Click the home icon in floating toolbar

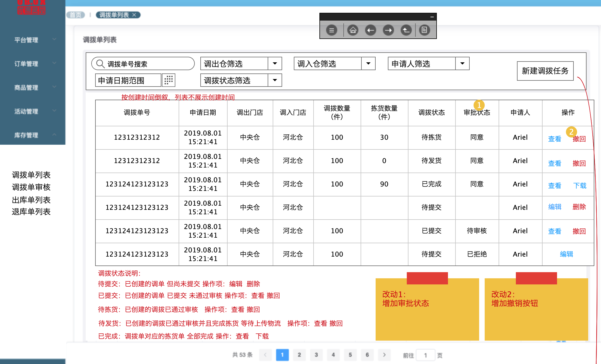click(x=353, y=30)
